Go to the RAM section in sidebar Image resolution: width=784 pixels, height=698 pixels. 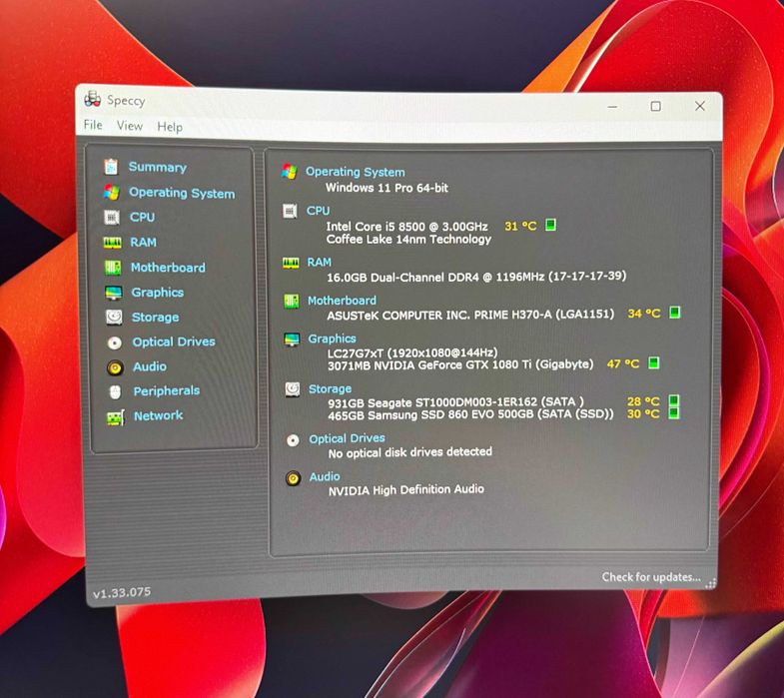(x=143, y=242)
